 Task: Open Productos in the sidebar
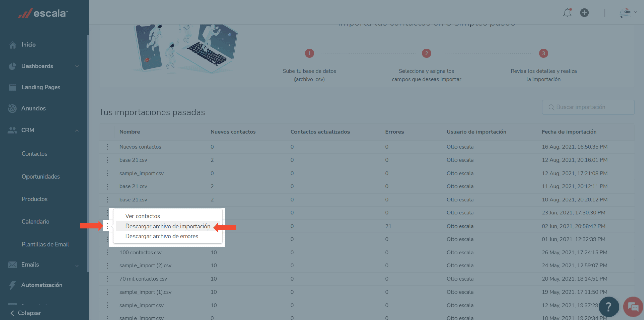click(35, 199)
